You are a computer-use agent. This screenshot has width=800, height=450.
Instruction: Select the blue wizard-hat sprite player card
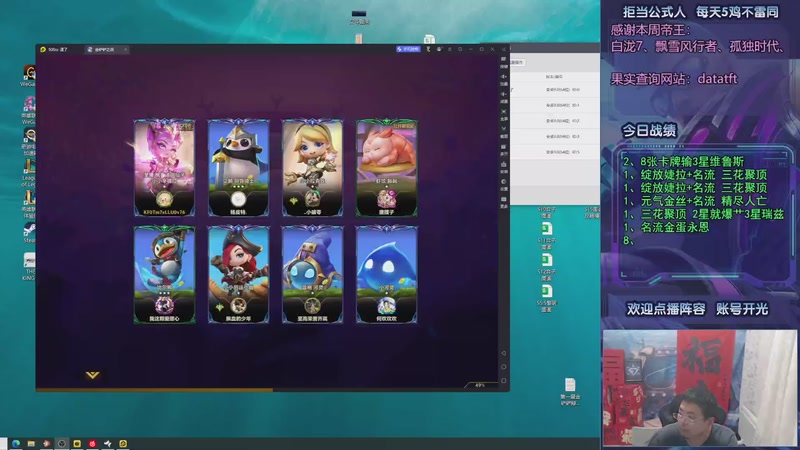click(312, 274)
